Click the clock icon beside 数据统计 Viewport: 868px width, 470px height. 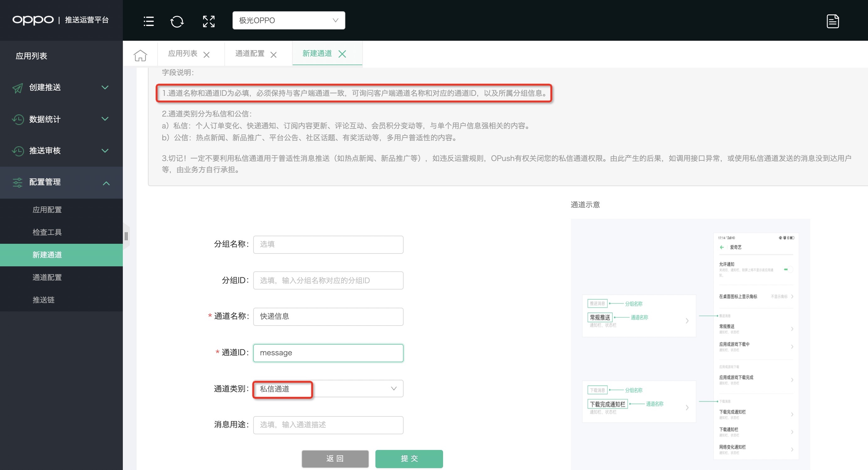(x=18, y=119)
